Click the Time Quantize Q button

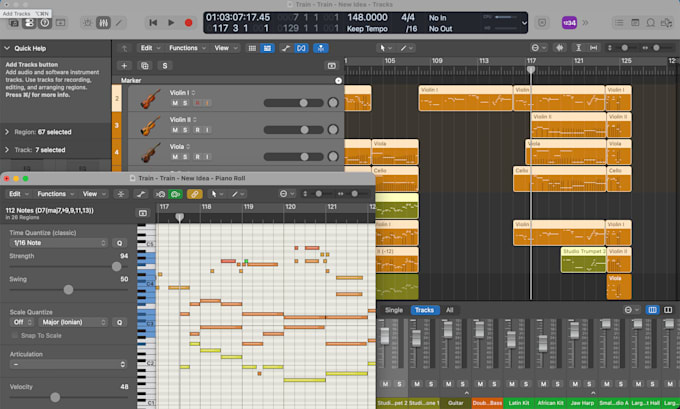click(119, 243)
